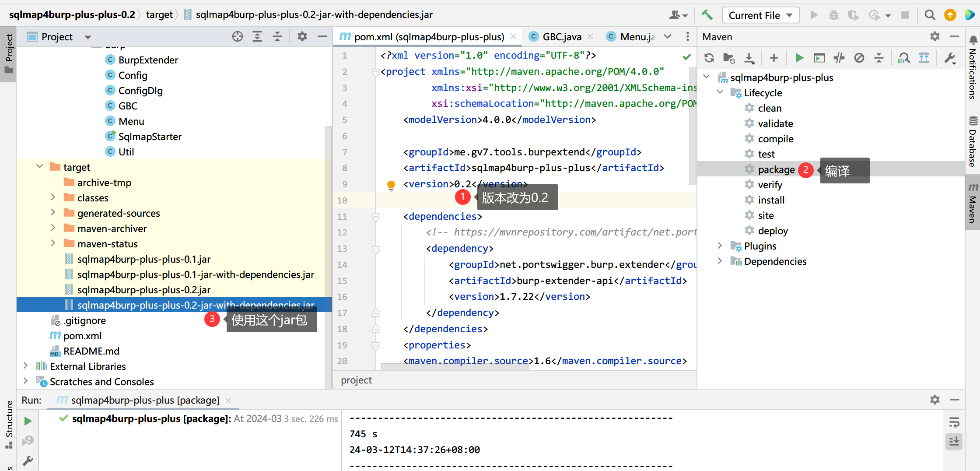
Task: Add Maven project plus icon
Action: (773, 58)
